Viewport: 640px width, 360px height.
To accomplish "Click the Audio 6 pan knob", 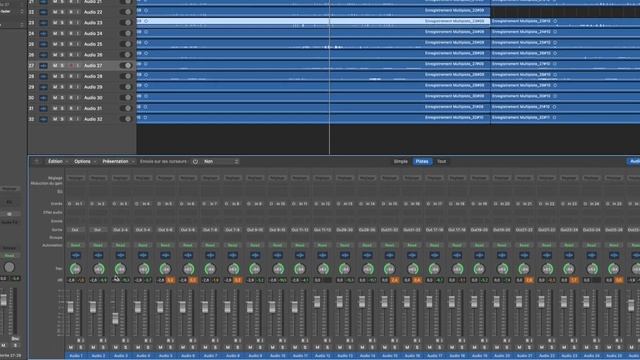I will pyautogui.click(x=188, y=269).
